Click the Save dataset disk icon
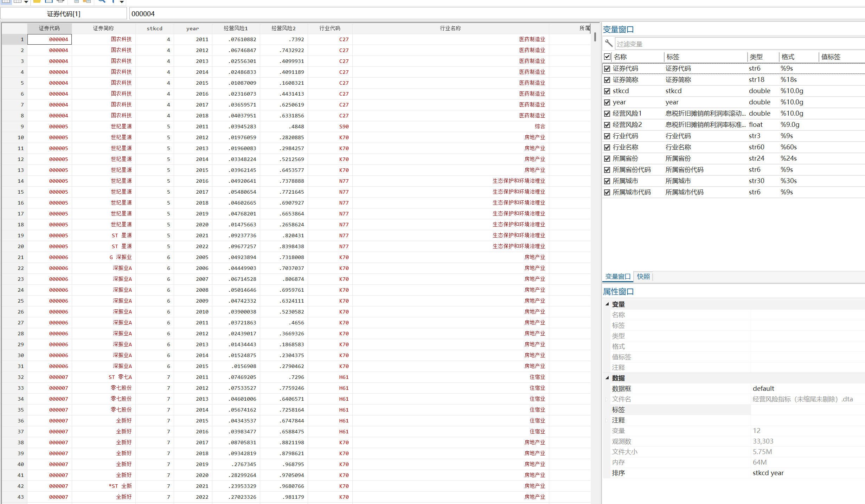This screenshot has width=865, height=504. (49, 1)
